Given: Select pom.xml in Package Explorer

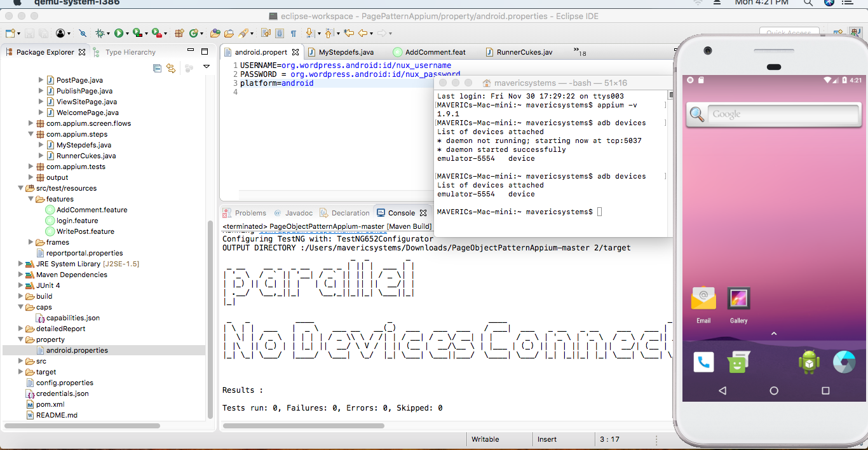Looking at the screenshot, I should click(50, 404).
